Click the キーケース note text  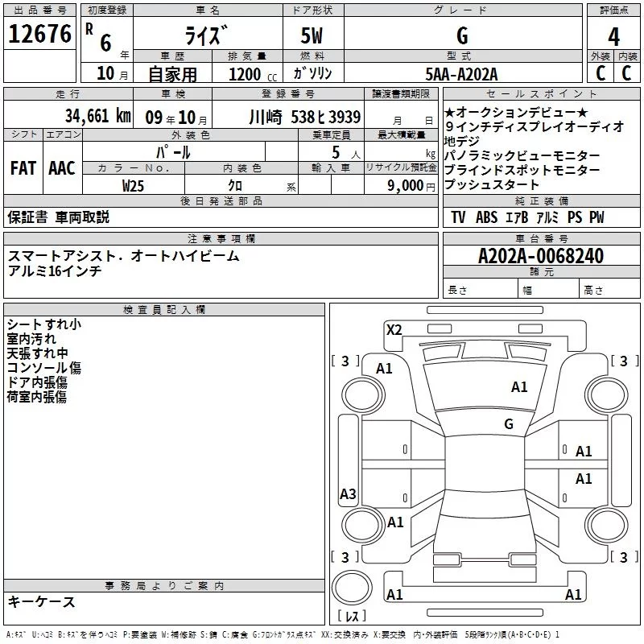click(41, 601)
